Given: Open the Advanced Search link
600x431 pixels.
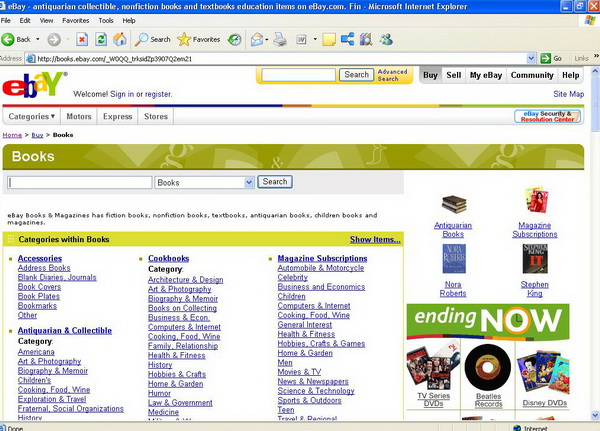Looking at the screenshot, I should (x=393, y=75).
